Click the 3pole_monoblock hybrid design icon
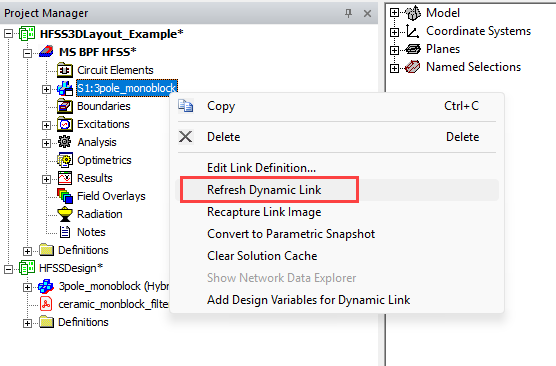 [46, 286]
